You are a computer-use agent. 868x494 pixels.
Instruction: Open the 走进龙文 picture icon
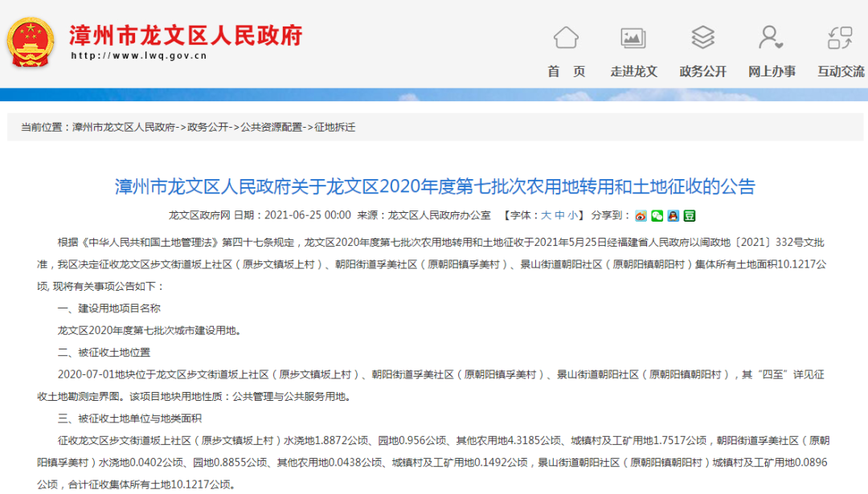(633, 38)
